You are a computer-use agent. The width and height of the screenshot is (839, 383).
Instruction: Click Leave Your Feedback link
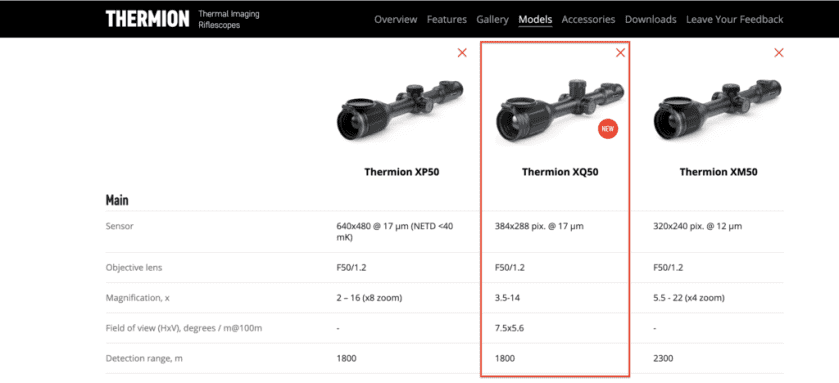[735, 19]
